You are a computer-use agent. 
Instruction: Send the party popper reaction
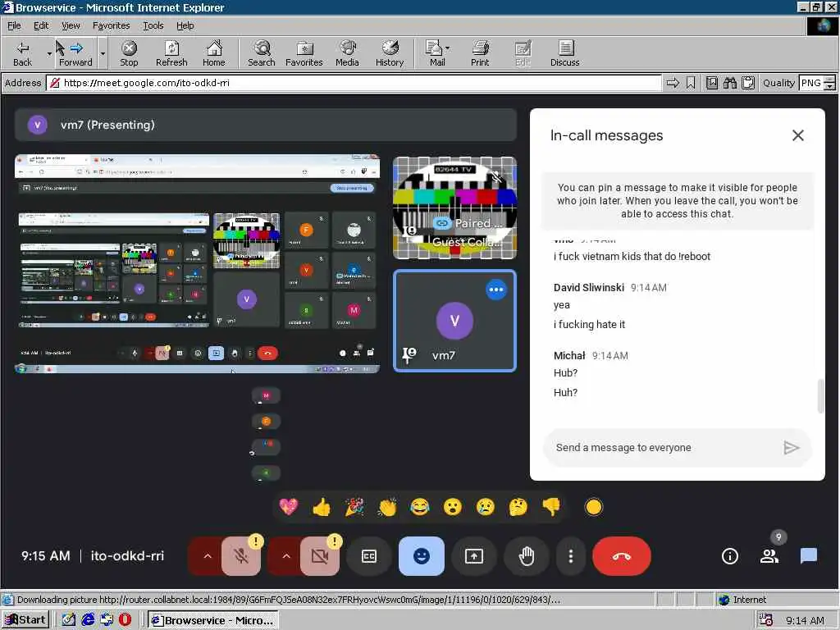pos(354,506)
